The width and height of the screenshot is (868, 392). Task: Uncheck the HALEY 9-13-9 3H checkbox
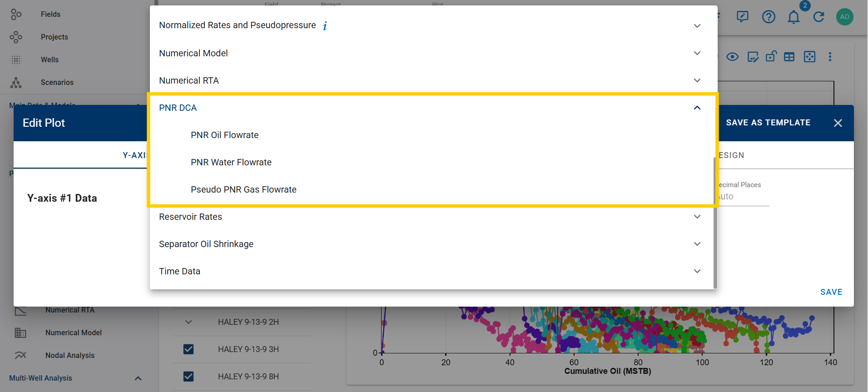point(188,349)
